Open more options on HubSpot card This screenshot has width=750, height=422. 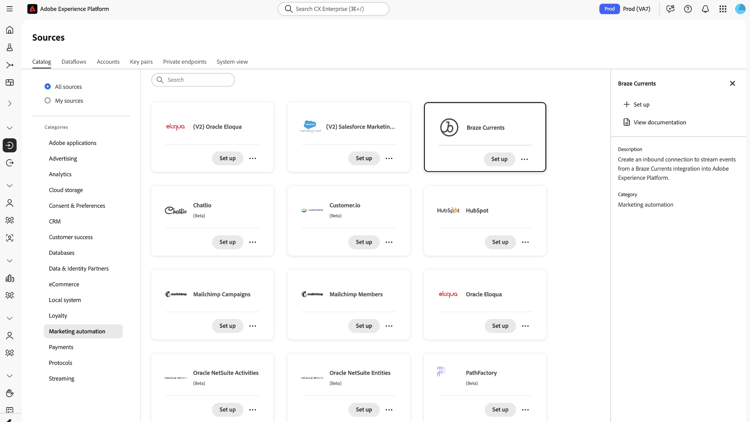525,242
